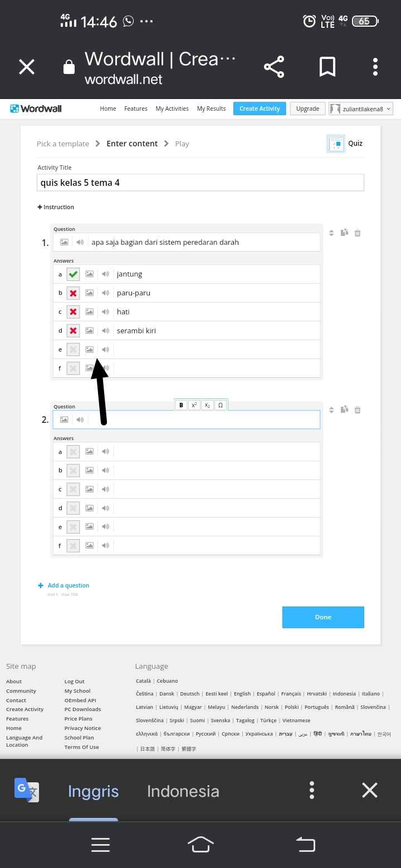
Task: Open My Activities menu
Action: pyautogui.click(x=172, y=108)
